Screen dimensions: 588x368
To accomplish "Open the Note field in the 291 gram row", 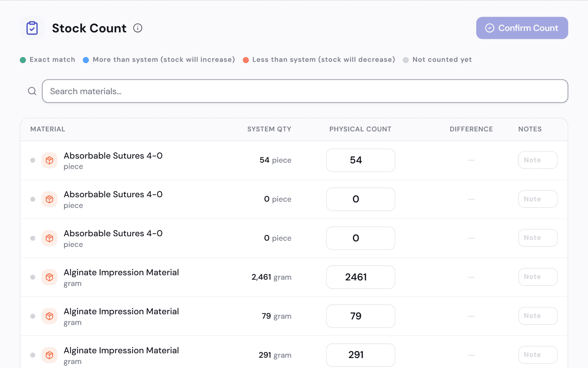I will click(x=538, y=355).
